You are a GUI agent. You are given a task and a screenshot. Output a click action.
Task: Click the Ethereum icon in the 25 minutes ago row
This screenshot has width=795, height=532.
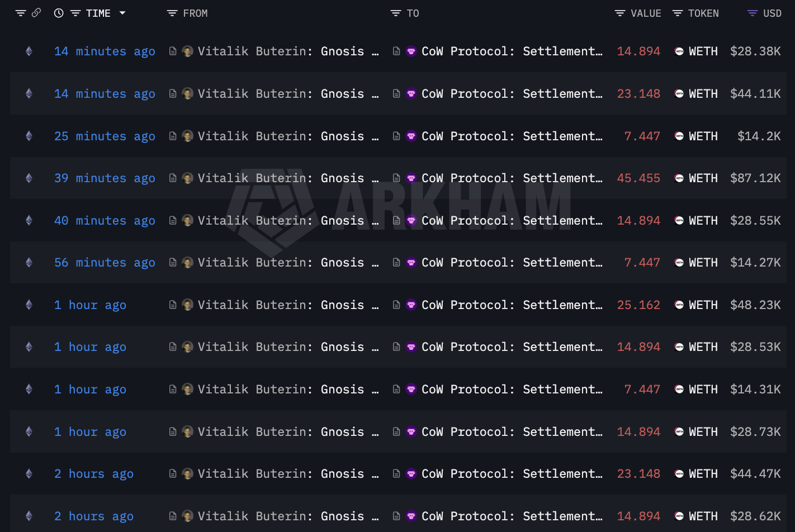(29, 136)
